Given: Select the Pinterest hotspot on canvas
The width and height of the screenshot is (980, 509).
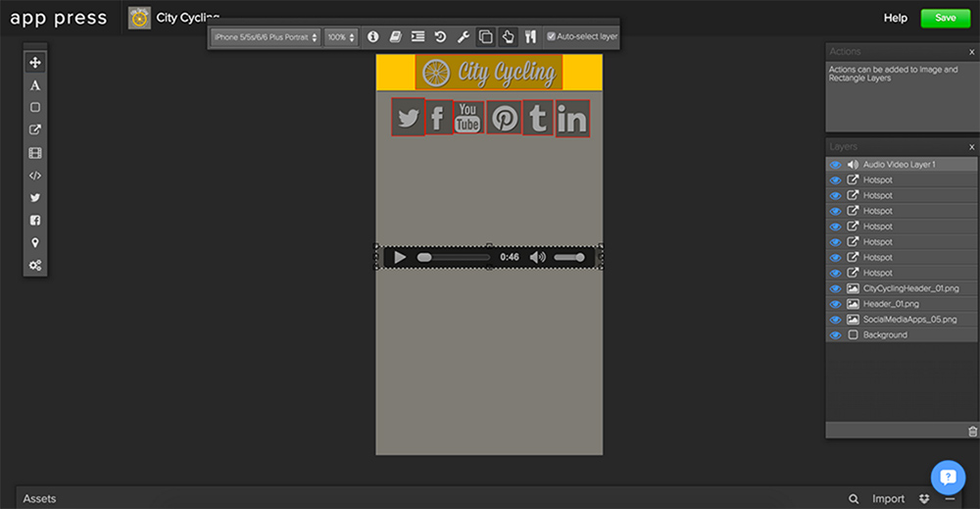Looking at the screenshot, I should [x=504, y=118].
